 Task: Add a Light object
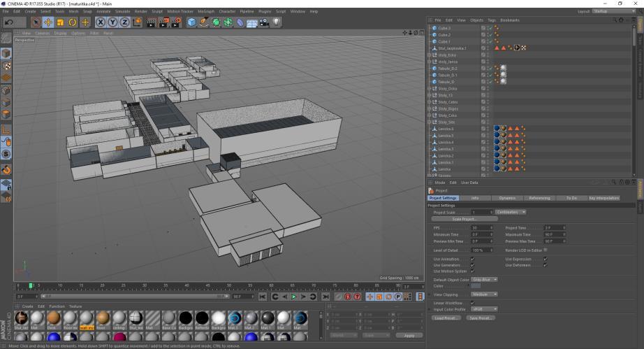tap(277, 22)
